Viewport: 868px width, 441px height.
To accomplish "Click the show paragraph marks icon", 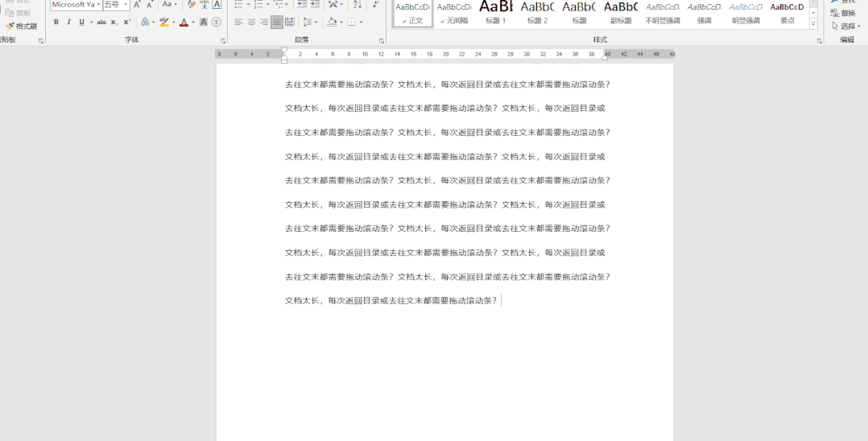I will 375,5.
